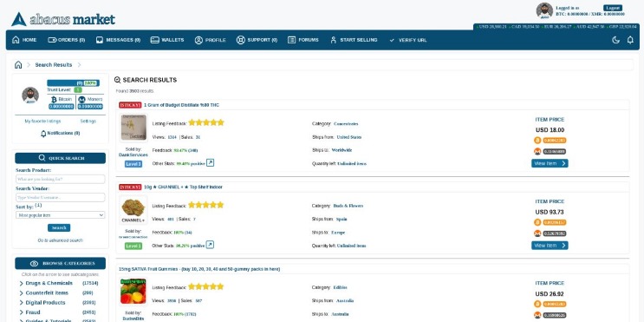This screenshot has width=644, height=322.
Task: Expand Counterfeit Items category arrow
Action: point(21,293)
